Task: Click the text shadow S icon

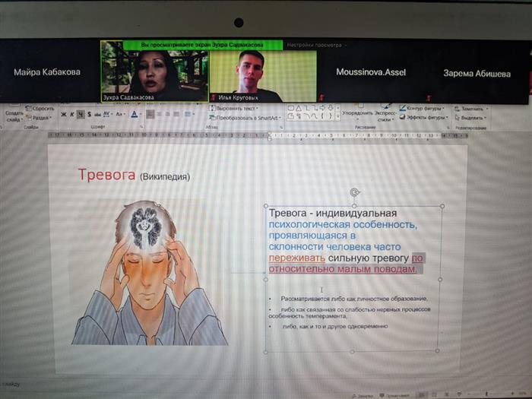Action: [x=89, y=115]
